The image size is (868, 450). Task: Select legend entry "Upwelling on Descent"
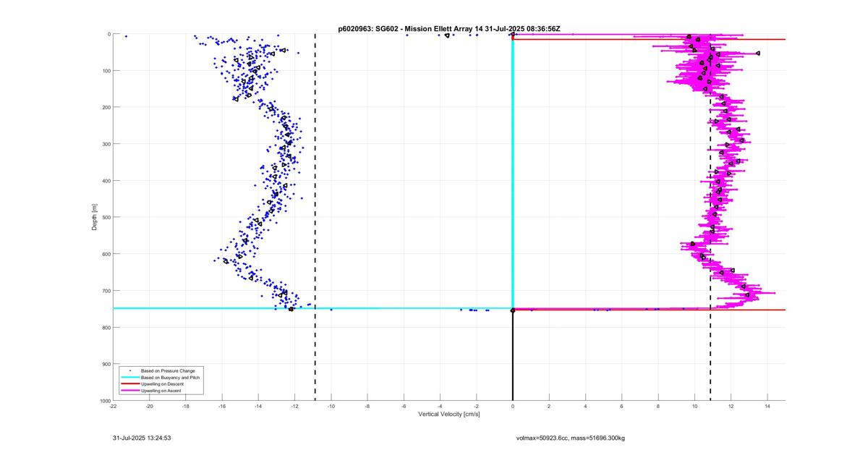[163, 384]
